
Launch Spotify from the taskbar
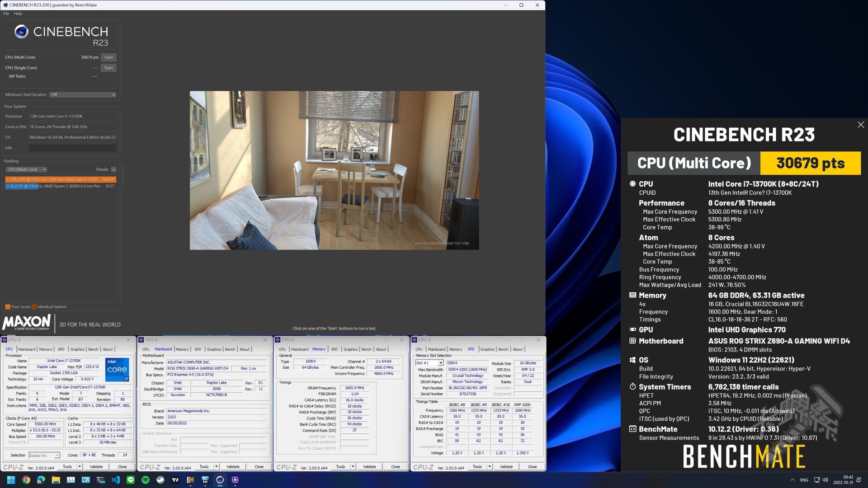click(x=146, y=480)
